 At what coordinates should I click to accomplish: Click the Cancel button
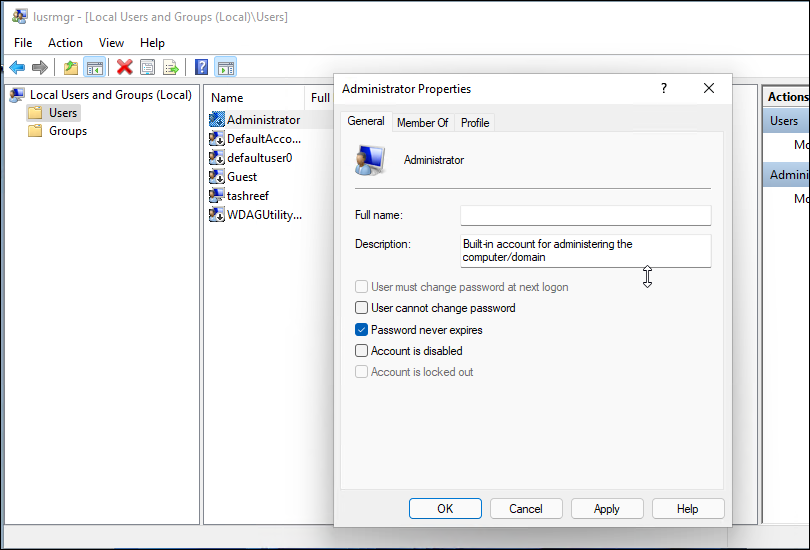526,509
